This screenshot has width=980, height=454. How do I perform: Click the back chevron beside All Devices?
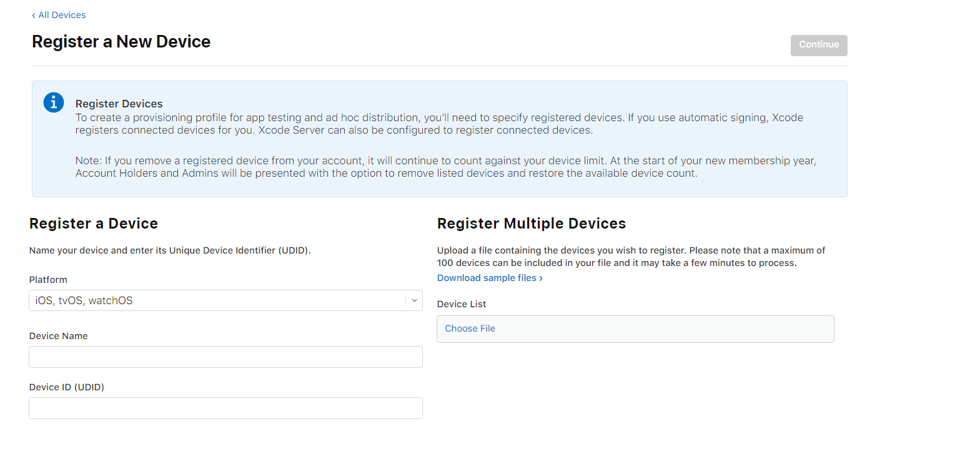coord(34,16)
